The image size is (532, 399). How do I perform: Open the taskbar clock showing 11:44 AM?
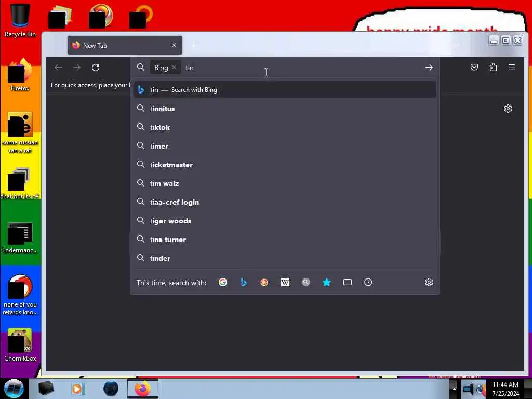pos(506,389)
